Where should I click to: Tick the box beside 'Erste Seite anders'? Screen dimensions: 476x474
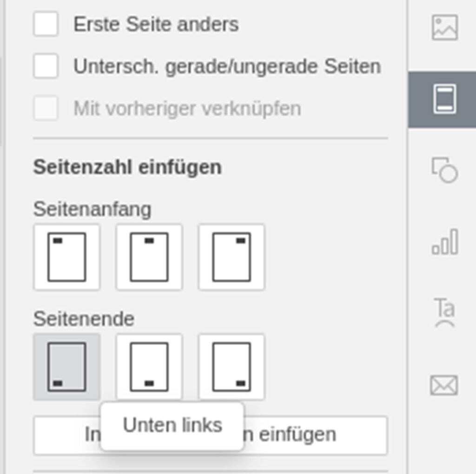click(46, 24)
